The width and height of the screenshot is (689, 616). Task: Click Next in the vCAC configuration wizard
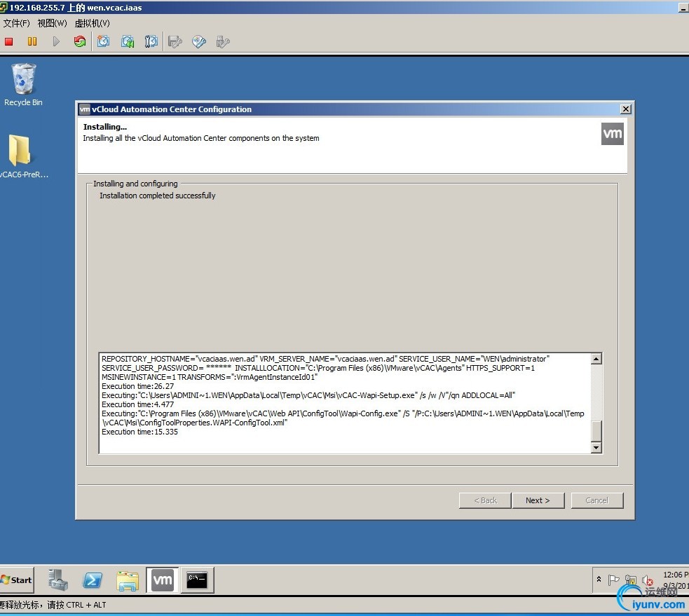pos(538,500)
